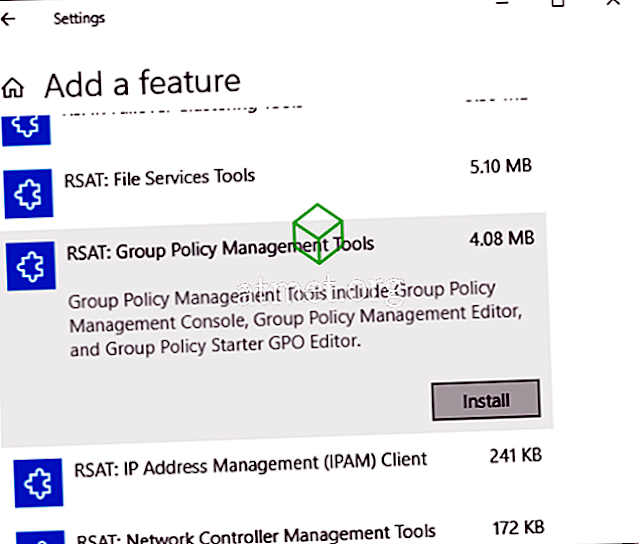
Task: Open Settings home via house icon
Action: coord(13,87)
